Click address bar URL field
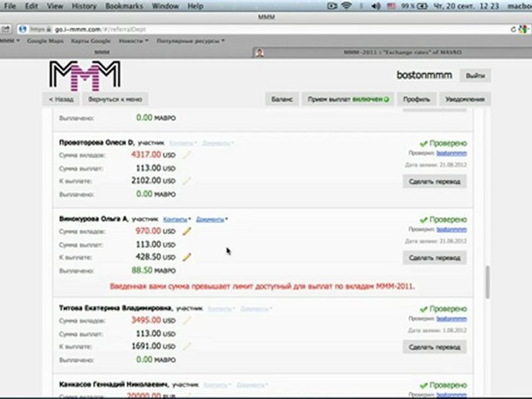Image resolution: width=532 pixels, height=399 pixels. point(265,29)
